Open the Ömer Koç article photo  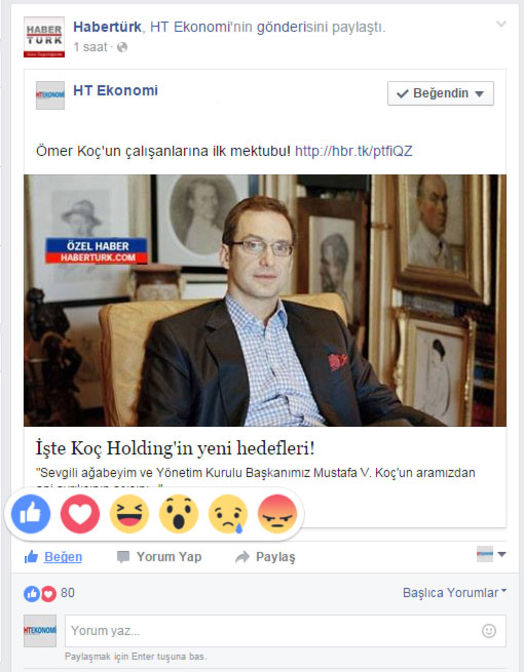tap(265, 300)
